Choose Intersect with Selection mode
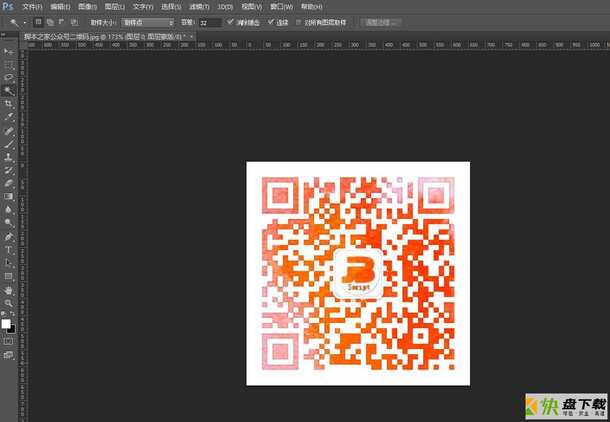Screen dimensions: 610x422 [x=74, y=22]
